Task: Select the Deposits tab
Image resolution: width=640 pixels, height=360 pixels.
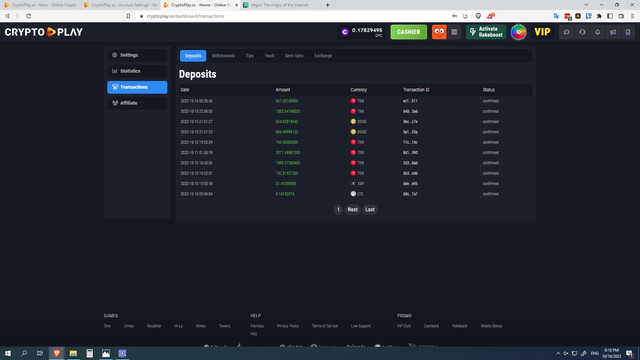Action: point(193,56)
